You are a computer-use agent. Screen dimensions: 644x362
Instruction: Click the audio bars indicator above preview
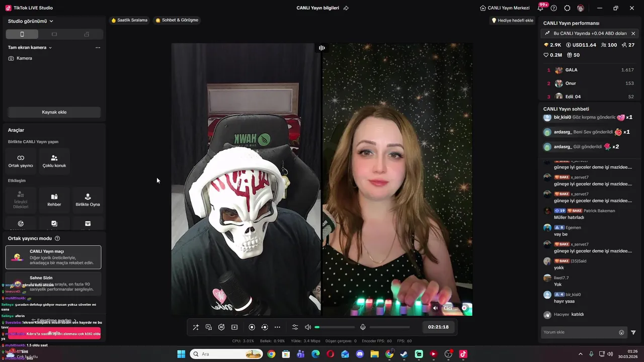pyautogui.click(x=321, y=48)
